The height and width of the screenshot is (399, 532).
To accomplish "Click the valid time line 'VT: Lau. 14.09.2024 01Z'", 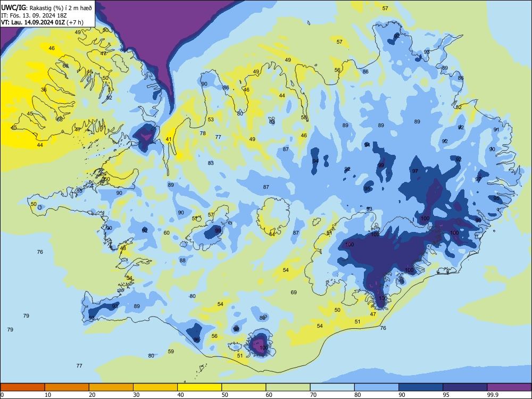I will 33,22.
